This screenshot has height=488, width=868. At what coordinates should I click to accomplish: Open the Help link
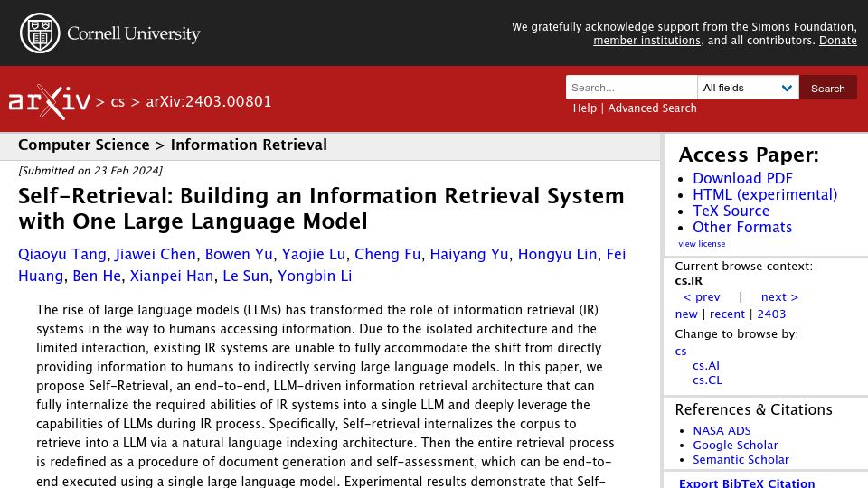point(585,108)
